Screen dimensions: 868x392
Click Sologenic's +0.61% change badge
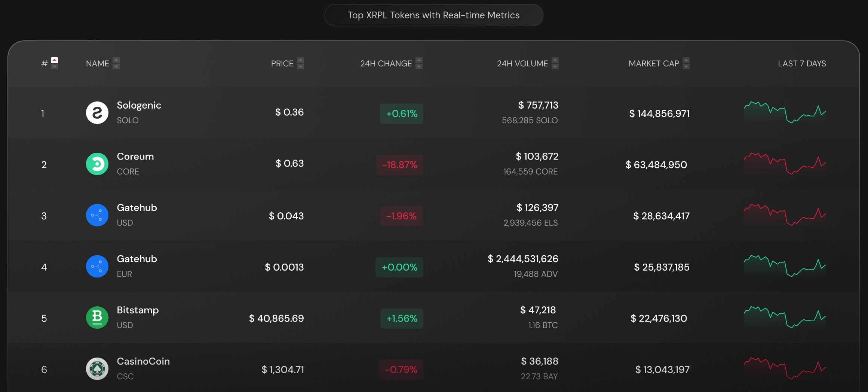click(x=401, y=114)
